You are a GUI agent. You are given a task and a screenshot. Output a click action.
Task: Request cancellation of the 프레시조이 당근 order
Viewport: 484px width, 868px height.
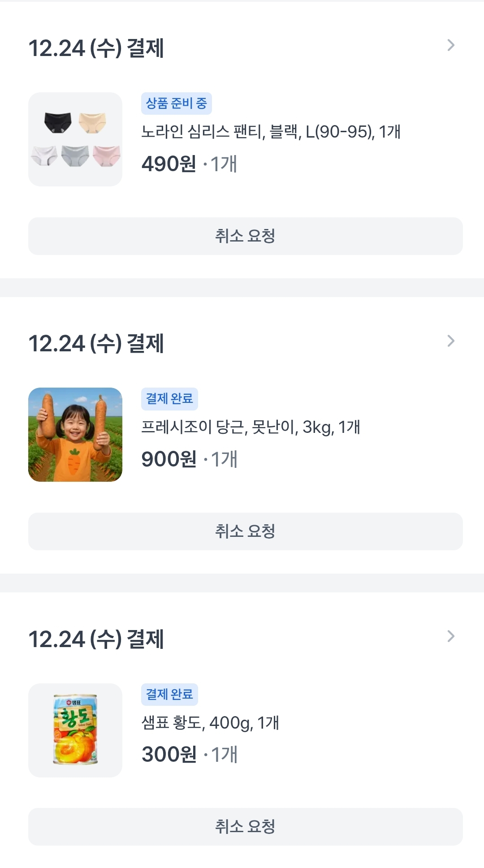coord(245,531)
